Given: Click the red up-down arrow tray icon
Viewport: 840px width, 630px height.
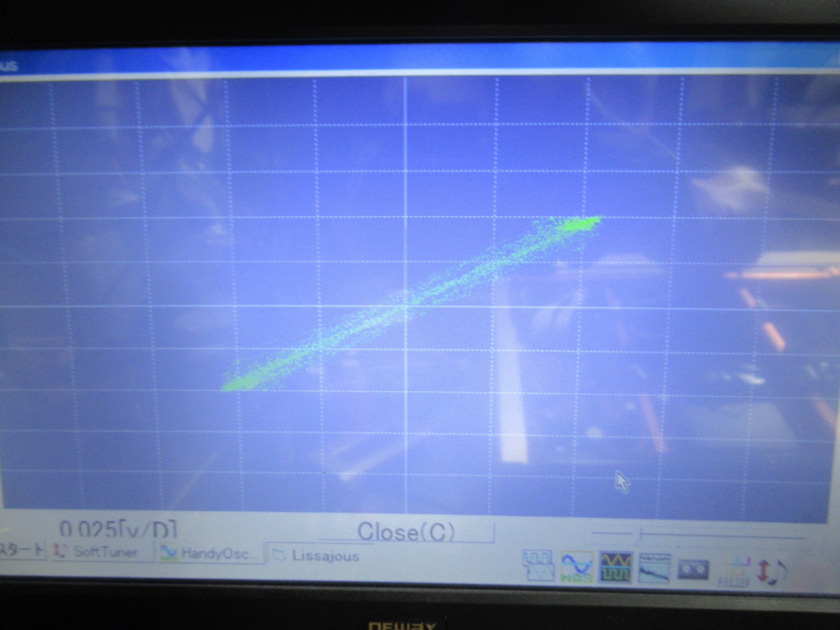Looking at the screenshot, I should (x=762, y=571).
